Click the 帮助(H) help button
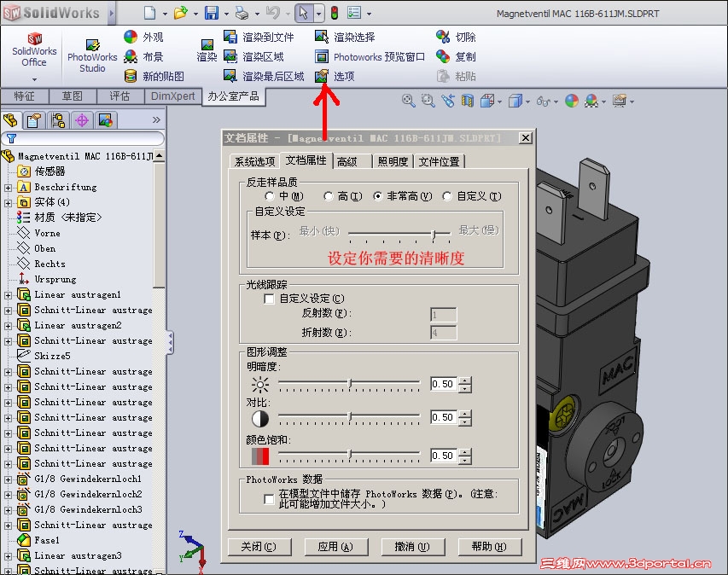The width and height of the screenshot is (728, 575). pos(490,547)
